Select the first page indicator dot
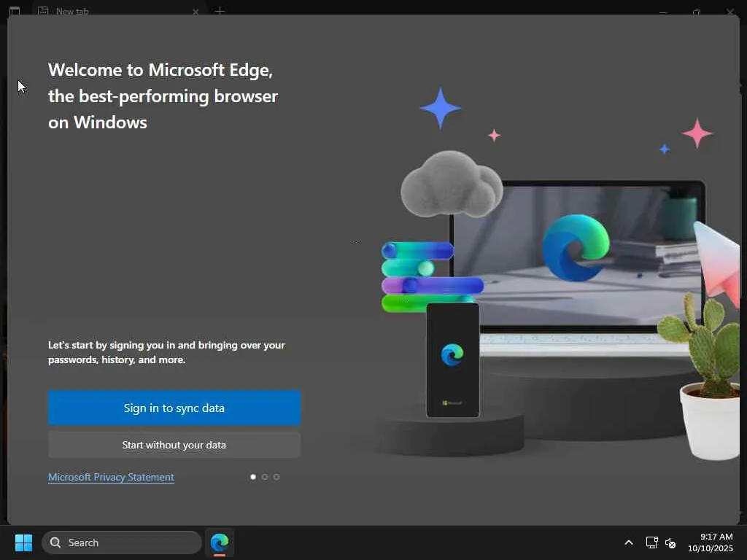 pos(253,477)
